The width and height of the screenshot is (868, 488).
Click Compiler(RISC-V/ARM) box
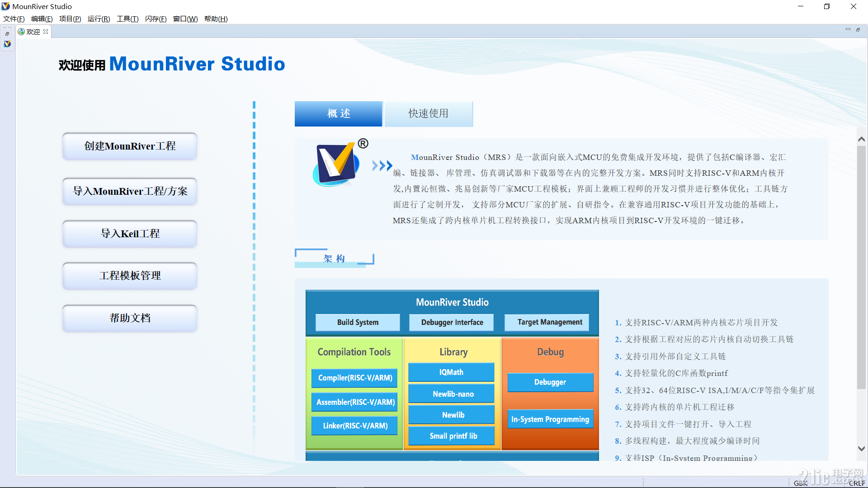coord(355,378)
